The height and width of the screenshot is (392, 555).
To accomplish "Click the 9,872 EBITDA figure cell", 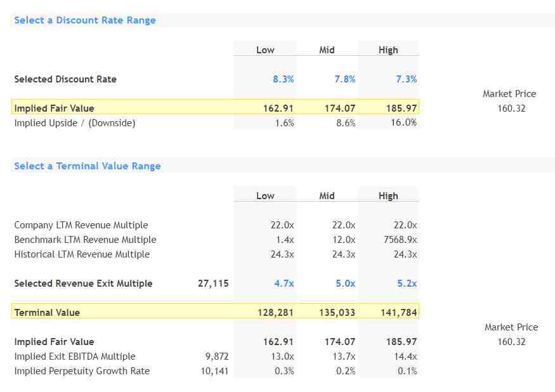I will [216, 356].
